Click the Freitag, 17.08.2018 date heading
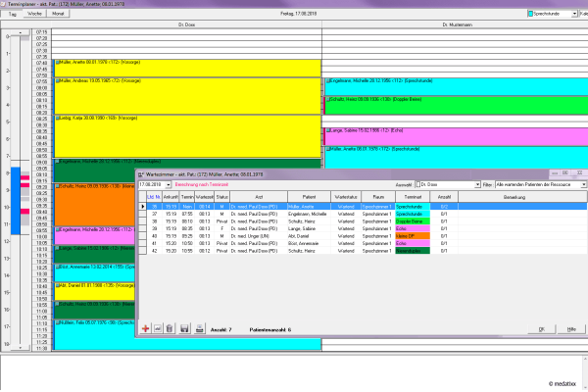Image resolution: width=588 pixels, height=392 pixels. point(299,14)
